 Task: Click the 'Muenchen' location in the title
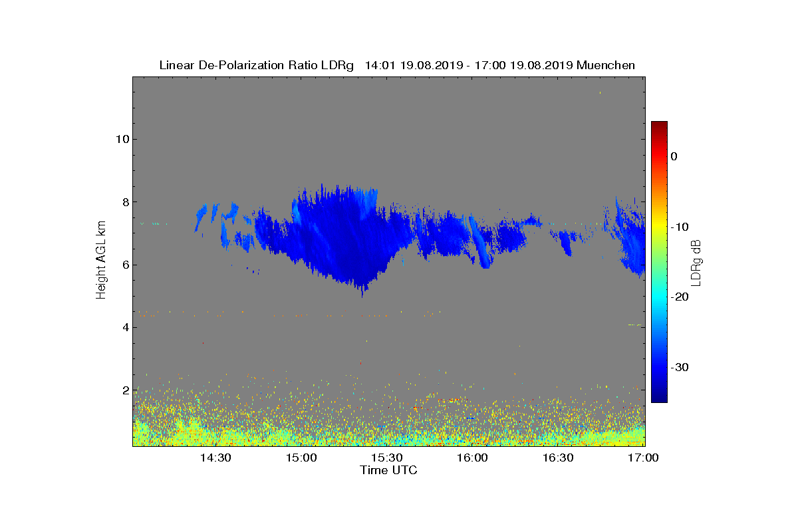click(606, 65)
